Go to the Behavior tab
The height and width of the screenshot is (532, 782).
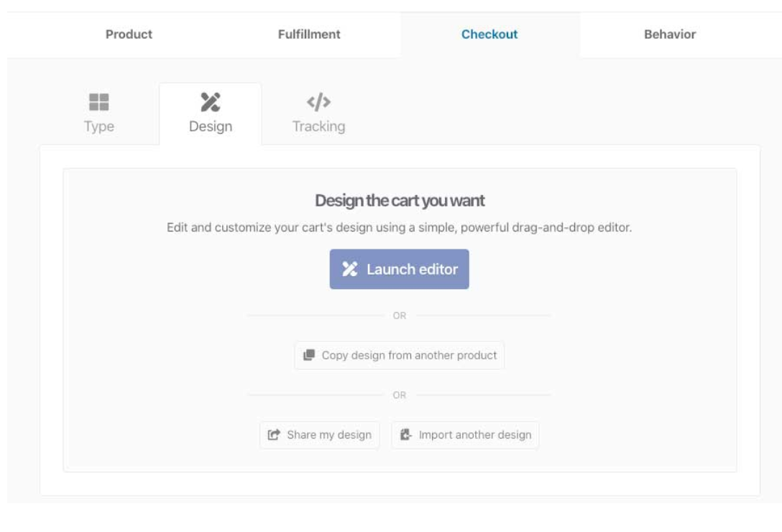(670, 35)
